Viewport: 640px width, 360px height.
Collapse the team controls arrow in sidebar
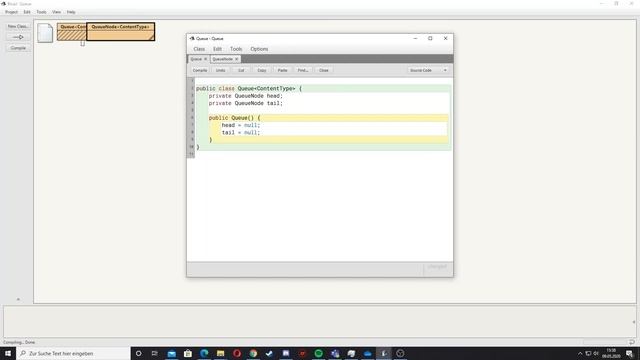(x=18, y=299)
